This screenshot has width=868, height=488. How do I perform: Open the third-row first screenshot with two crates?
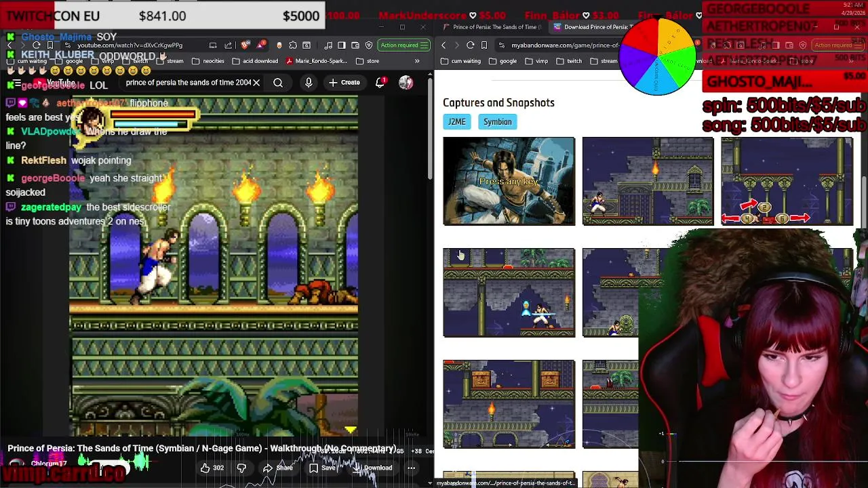tap(509, 404)
